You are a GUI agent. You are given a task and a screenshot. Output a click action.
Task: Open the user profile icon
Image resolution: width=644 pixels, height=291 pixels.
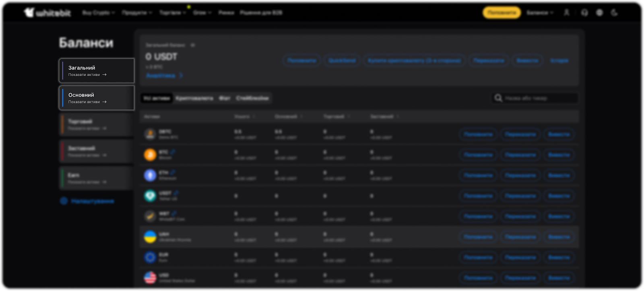point(566,13)
